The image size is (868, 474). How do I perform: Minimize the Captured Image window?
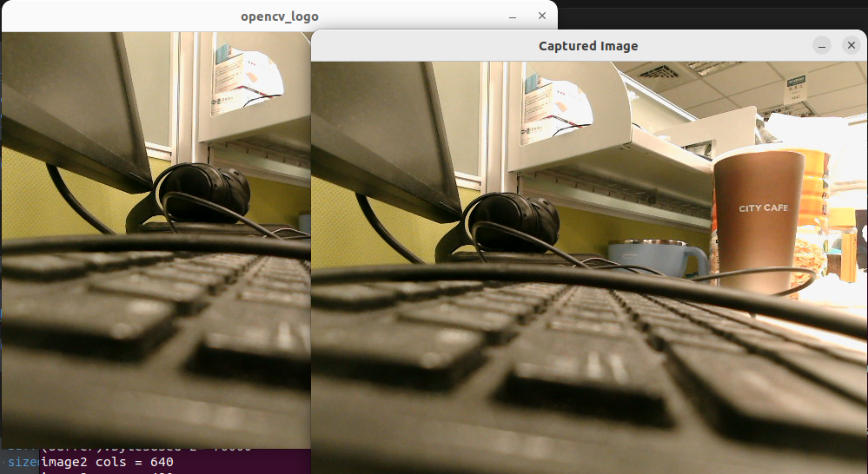tap(821, 46)
